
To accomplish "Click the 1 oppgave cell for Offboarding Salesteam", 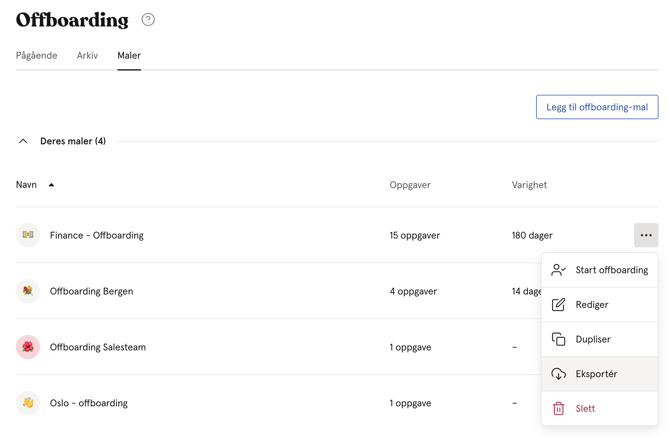I will pyautogui.click(x=410, y=347).
